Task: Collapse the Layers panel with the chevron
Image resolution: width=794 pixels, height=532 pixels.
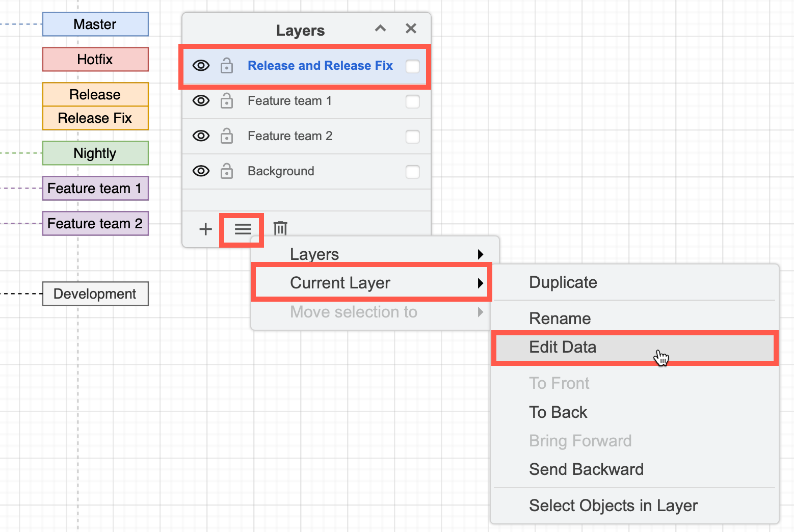Action: click(380, 29)
